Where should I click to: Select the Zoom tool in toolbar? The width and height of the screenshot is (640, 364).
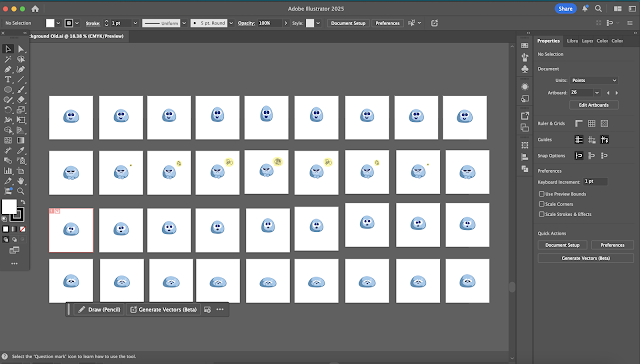21,191
